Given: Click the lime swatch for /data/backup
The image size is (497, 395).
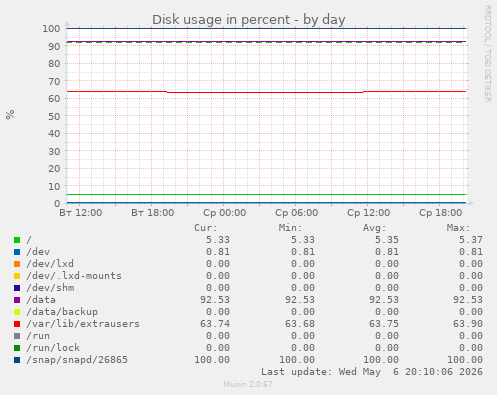Looking at the screenshot, I should (x=17, y=312).
